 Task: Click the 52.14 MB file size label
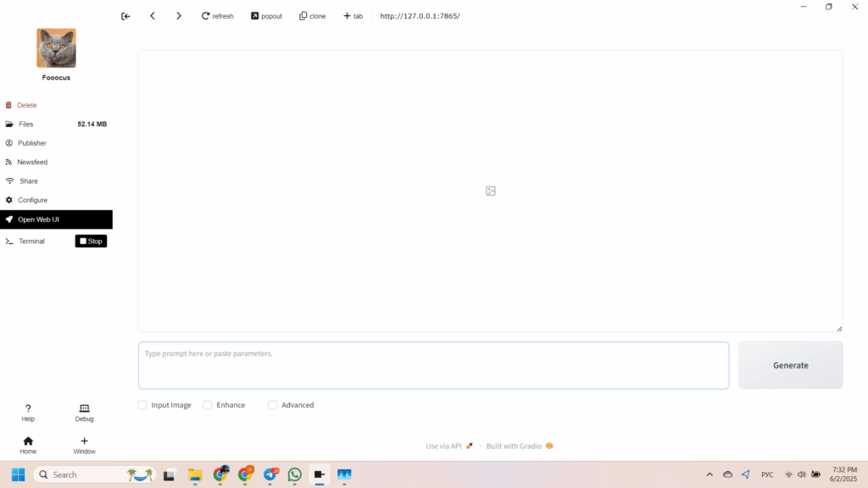pyautogui.click(x=92, y=124)
